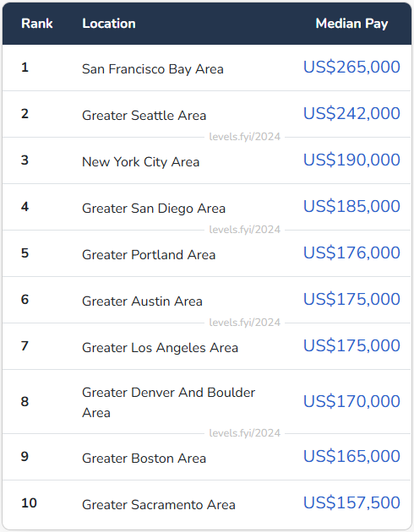414x532 pixels.
Task: Select Greater Los Angeles Area entry
Action: tap(161, 348)
